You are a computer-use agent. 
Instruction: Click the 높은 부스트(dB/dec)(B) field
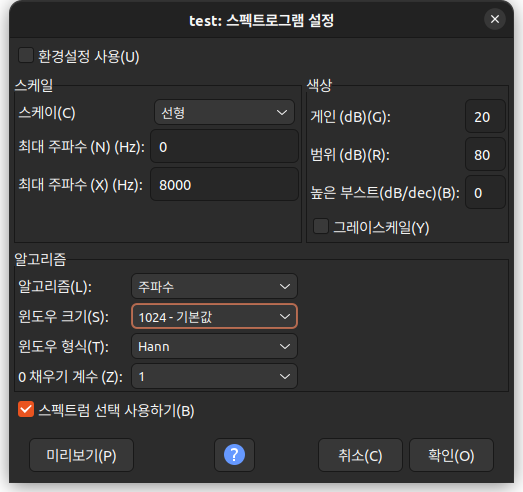pyautogui.click(x=485, y=192)
